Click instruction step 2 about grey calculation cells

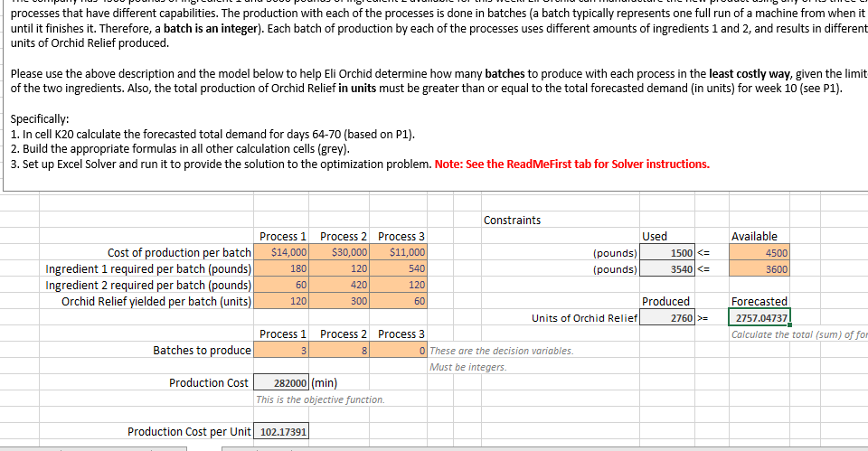click(x=180, y=149)
